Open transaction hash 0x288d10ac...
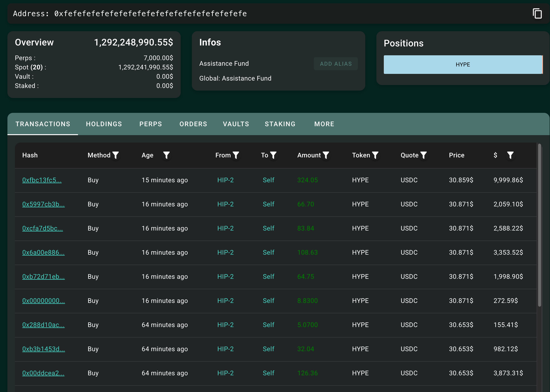 point(43,325)
